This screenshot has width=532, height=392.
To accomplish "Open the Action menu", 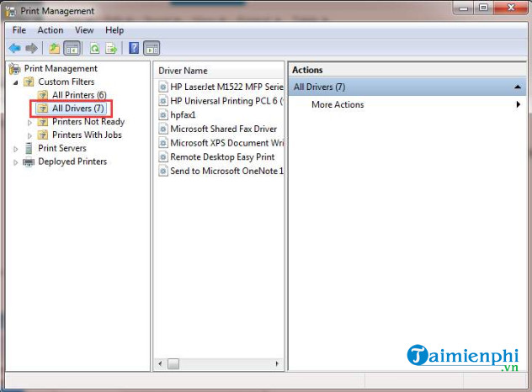I will [51, 30].
